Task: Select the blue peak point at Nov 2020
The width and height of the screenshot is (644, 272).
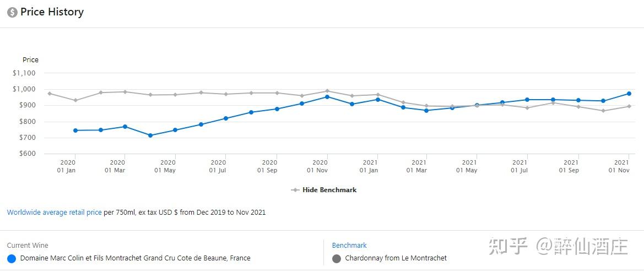Action: 327,97
